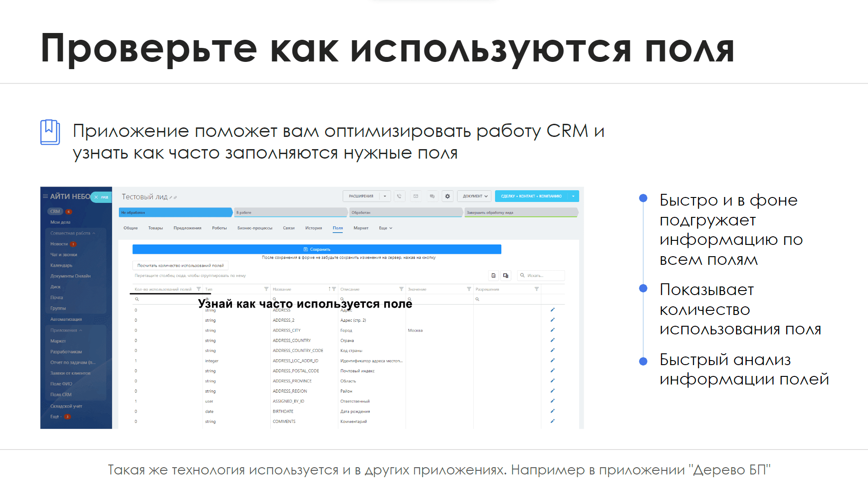Screen dimensions: 868x488
Task: Select the Поля tab
Action: (338, 228)
